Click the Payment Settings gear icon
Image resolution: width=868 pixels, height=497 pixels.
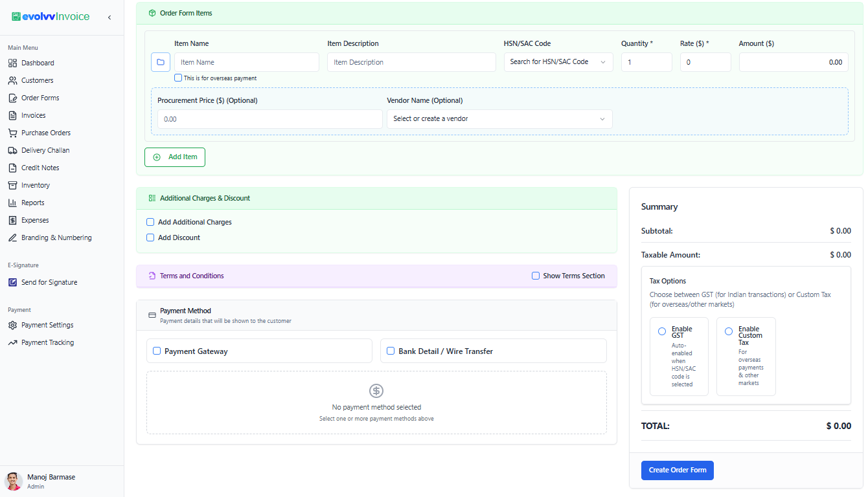(12, 325)
